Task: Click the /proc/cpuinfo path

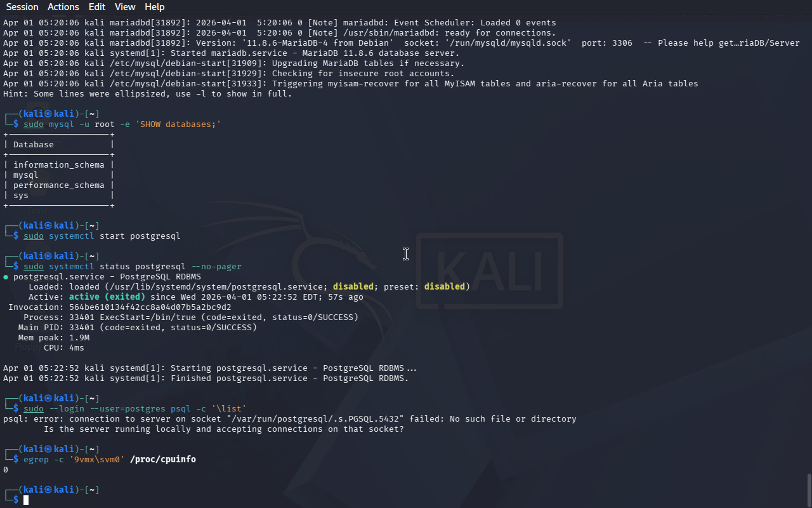Action: pos(163,460)
